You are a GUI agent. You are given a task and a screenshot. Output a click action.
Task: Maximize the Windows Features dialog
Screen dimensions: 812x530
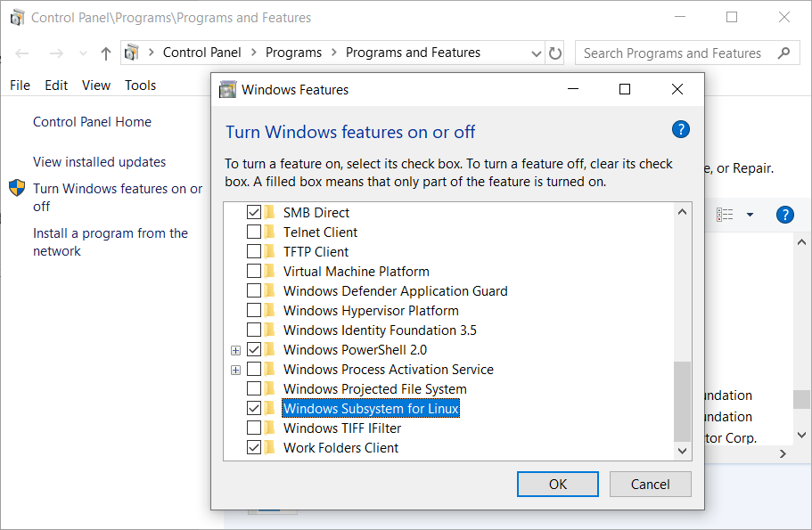[625, 89]
